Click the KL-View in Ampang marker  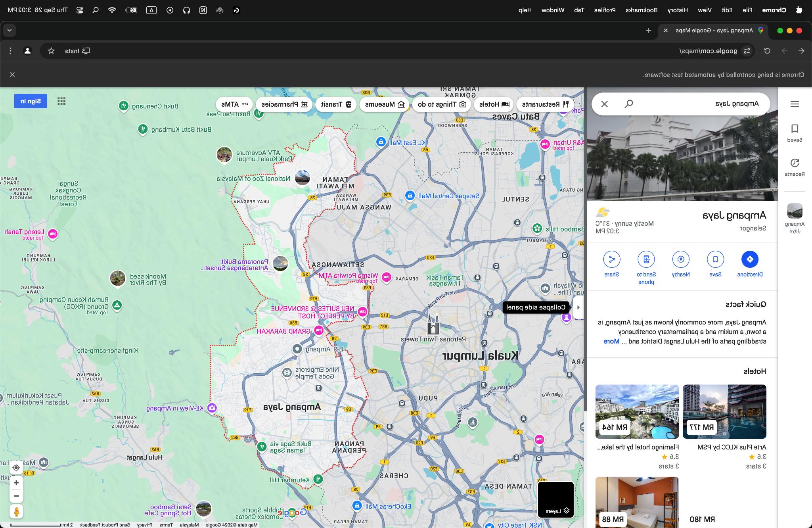point(212,408)
